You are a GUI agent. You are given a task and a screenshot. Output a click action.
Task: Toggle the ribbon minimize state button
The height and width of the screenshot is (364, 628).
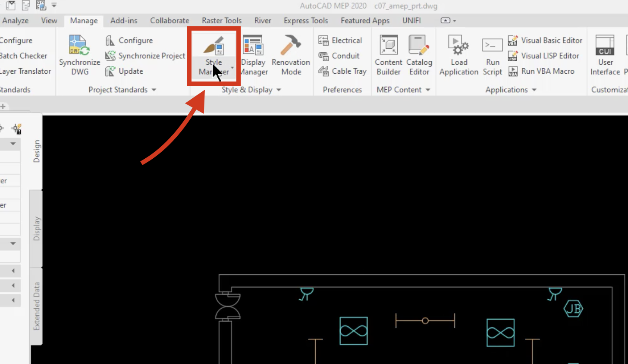coord(448,20)
